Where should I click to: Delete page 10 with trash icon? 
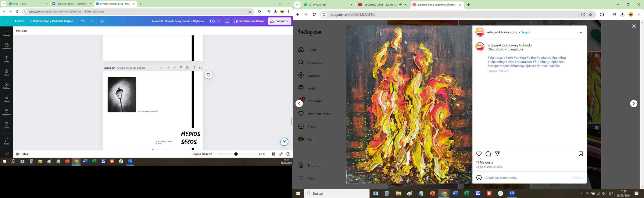point(194,68)
